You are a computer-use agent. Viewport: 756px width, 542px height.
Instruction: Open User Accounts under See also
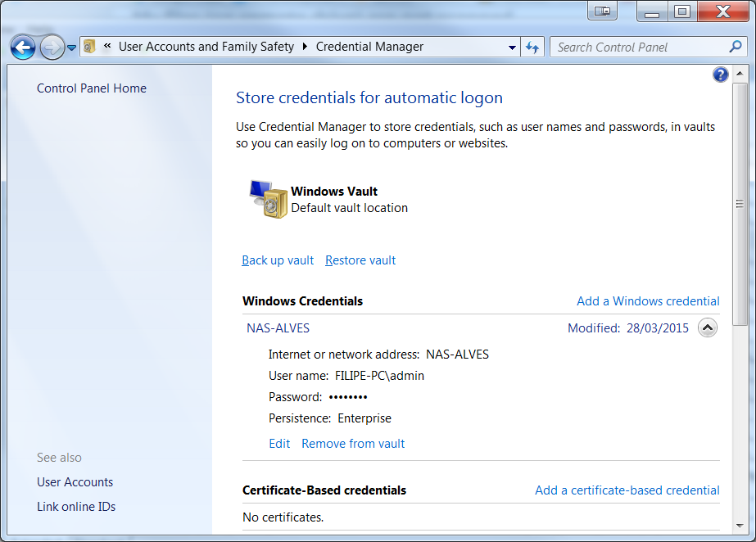75,482
